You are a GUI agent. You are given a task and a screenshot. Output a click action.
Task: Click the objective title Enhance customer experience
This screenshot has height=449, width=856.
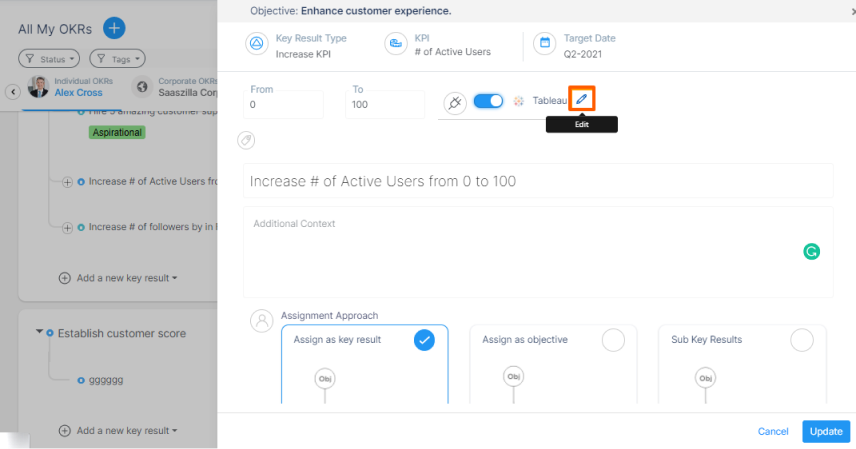pos(376,11)
